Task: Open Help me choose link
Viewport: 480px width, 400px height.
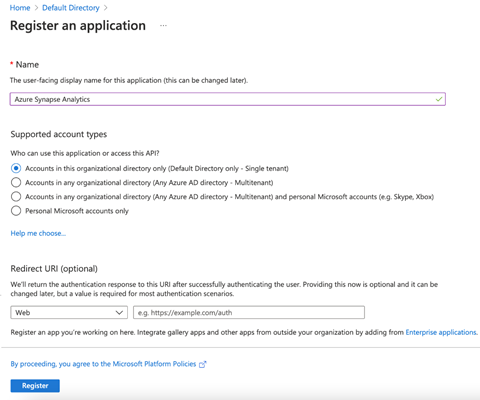Action: click(x=38, y=233)
